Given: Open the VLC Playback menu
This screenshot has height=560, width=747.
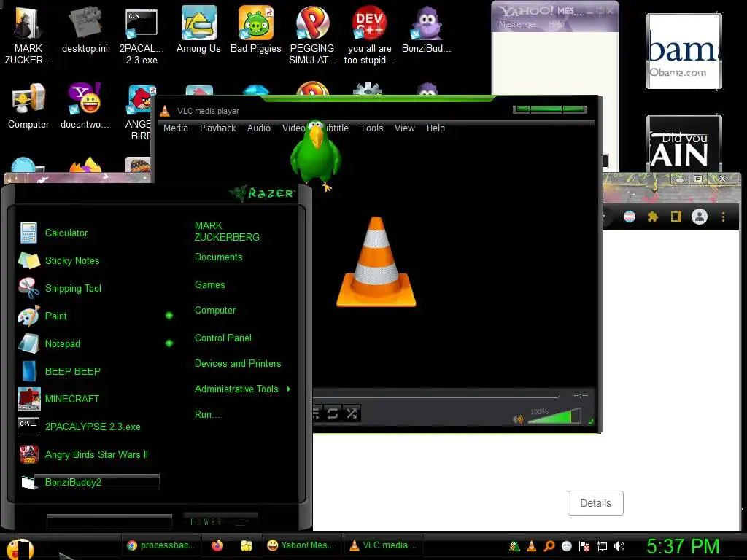Looking at the screenshot, I should (217, 128).
